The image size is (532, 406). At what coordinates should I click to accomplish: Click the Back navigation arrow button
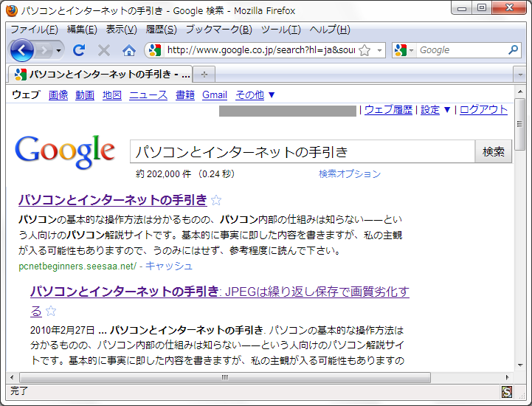coord(22,50)
